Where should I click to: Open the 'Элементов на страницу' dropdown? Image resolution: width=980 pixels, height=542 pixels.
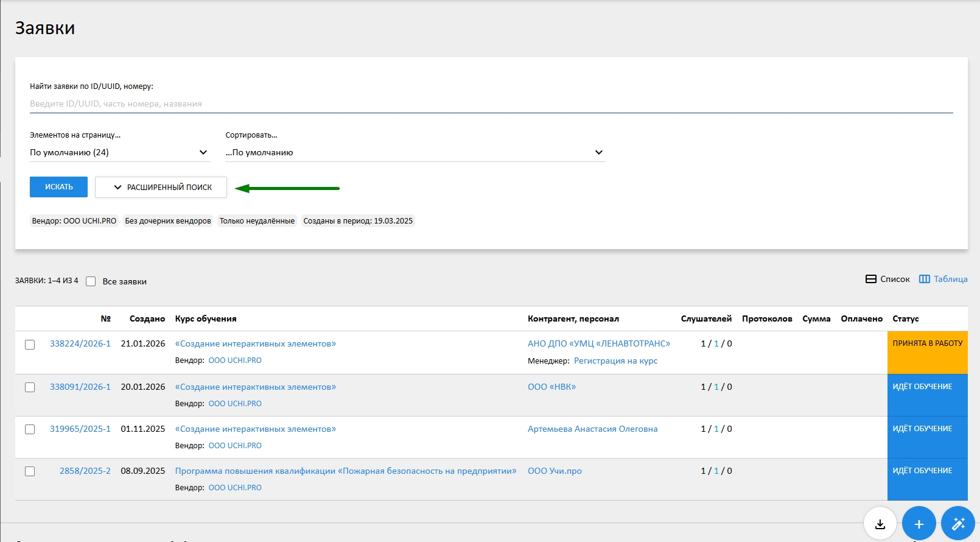click(x=119, y=152)
